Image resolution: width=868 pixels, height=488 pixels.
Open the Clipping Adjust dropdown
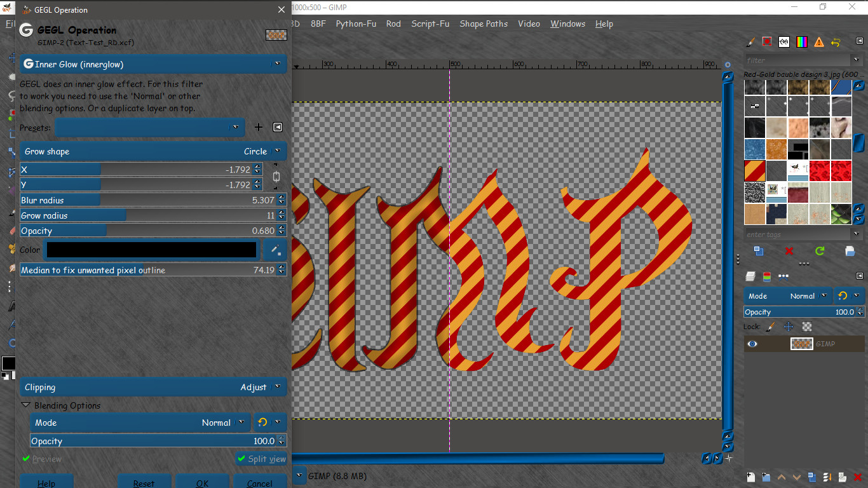154,387
